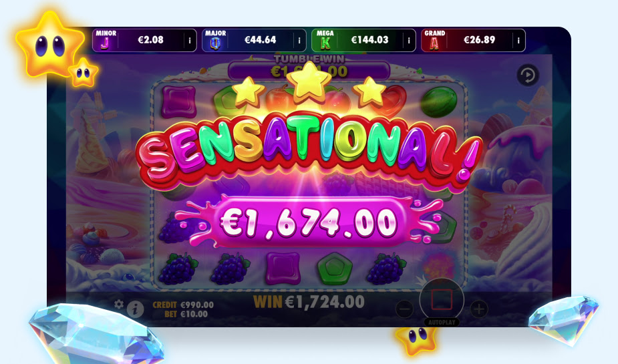Open the game settings gear

119,304
